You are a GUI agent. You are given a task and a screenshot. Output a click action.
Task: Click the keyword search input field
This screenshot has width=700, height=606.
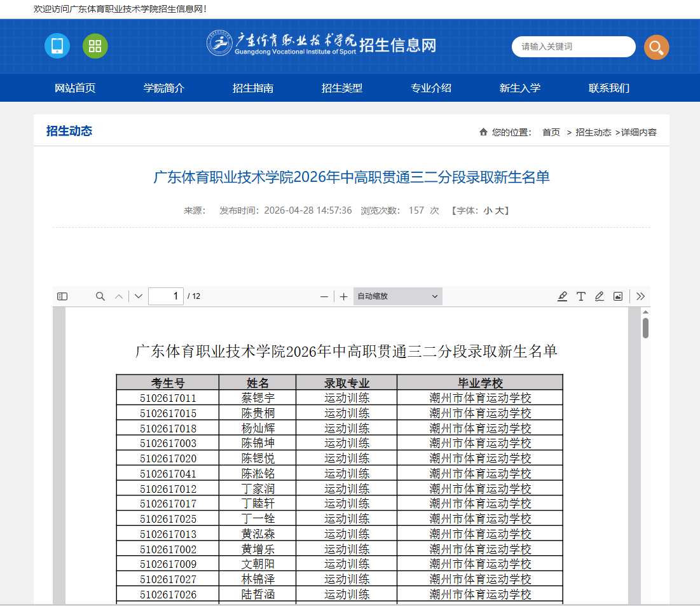click(x=573, y=46)
